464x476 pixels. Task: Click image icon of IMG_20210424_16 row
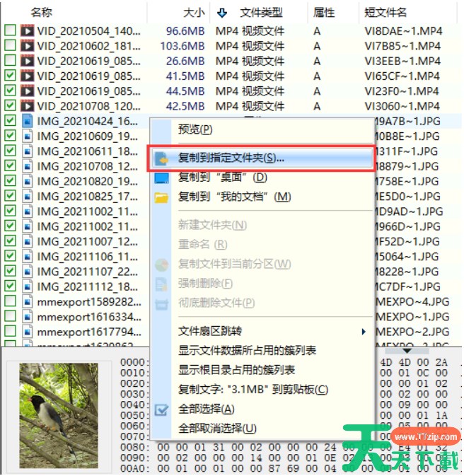click(x=27, y=121)
